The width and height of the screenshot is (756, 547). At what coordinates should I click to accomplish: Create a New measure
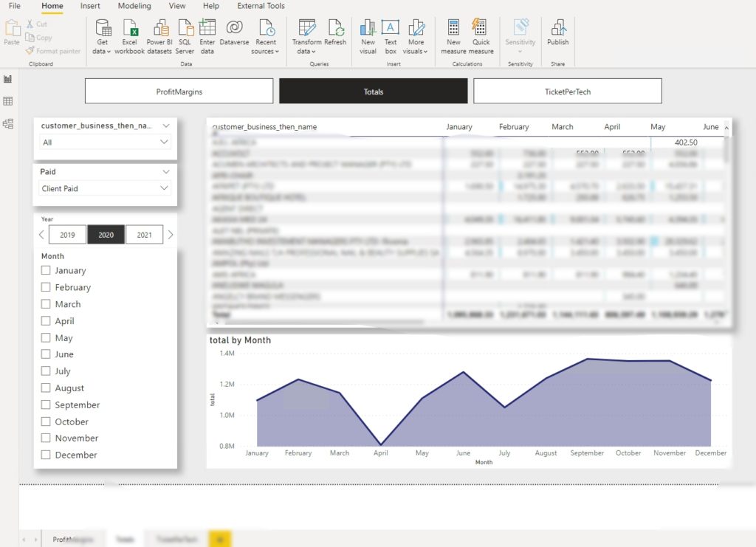[453, 37]
